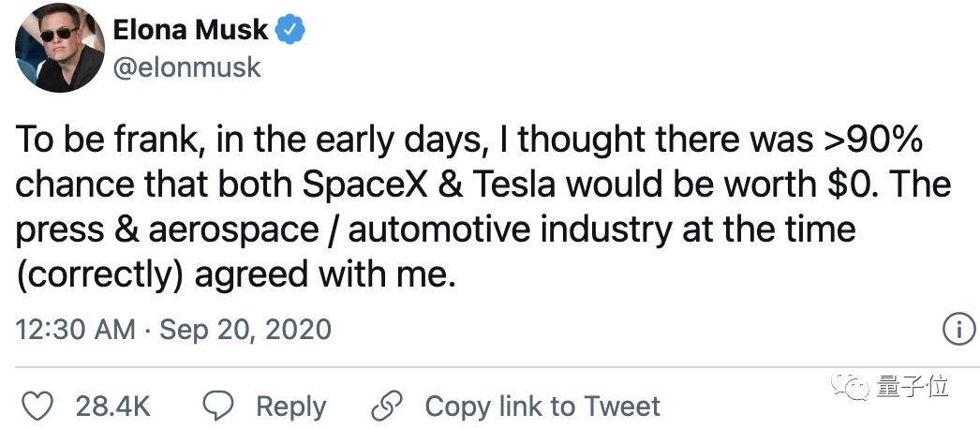This screenshot has width=980, height=429.
Task: Click the 28.4K like count
Action: pyautogui.click(x=112, y=407)
